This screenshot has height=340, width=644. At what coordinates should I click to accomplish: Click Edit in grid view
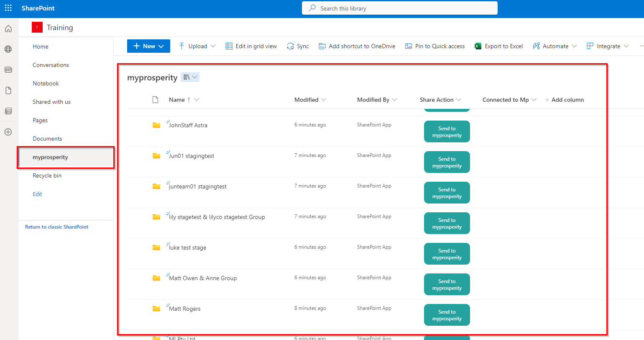tap(251, 46)
